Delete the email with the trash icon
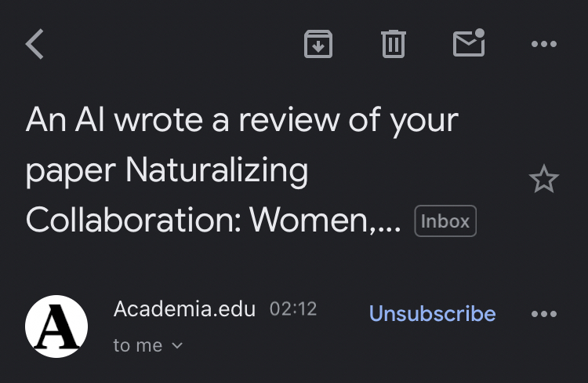Image resolution: width=588 pixels, height=383 pixels. [x=393, y=44]
